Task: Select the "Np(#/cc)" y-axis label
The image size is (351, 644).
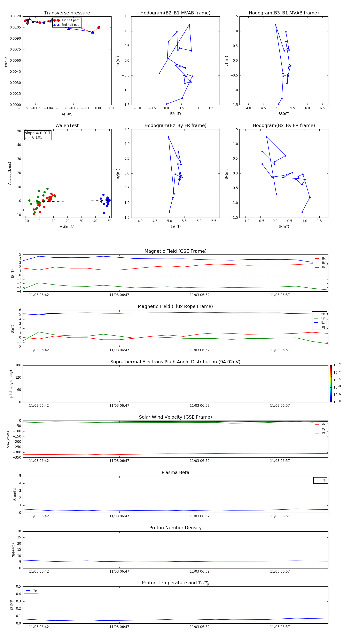Action: click(13, 550)
